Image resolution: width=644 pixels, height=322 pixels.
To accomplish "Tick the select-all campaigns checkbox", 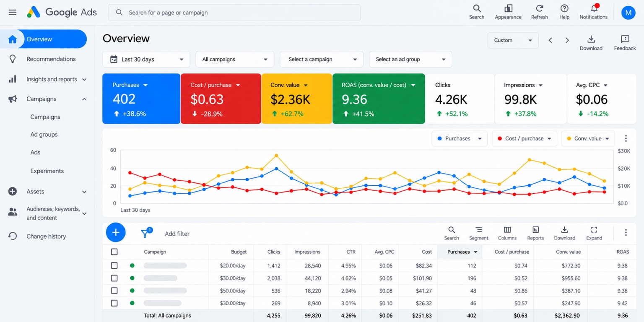I will 114,252.
